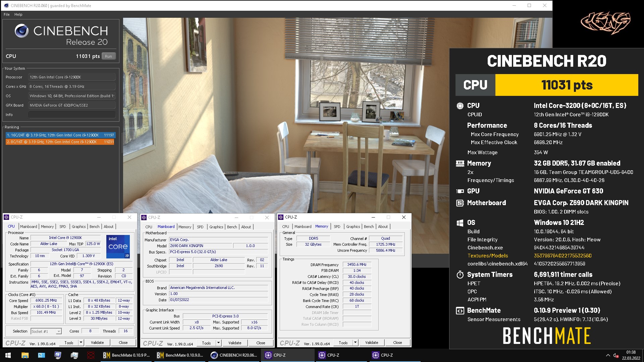This screenshot has height=362, width=644.
Task: Click Close button in left CPU-Z window
Action: [x=123, y=343]
